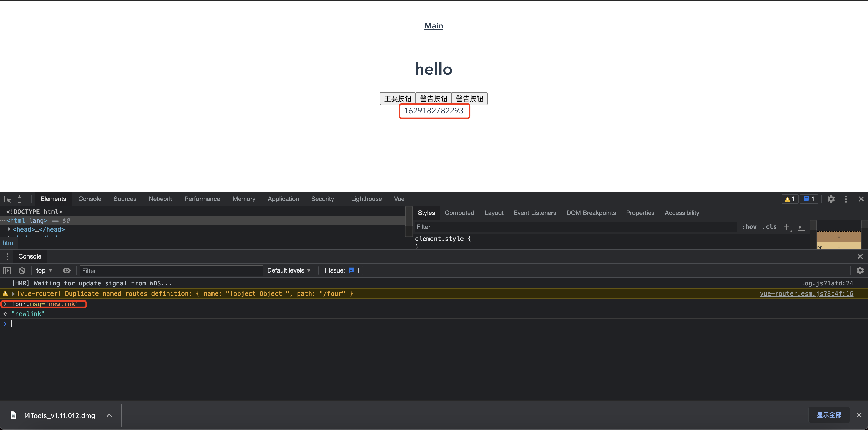Screen dimensions: 868x430
Task: Switch to the Computed styles tab
Action: pos(459,213)
